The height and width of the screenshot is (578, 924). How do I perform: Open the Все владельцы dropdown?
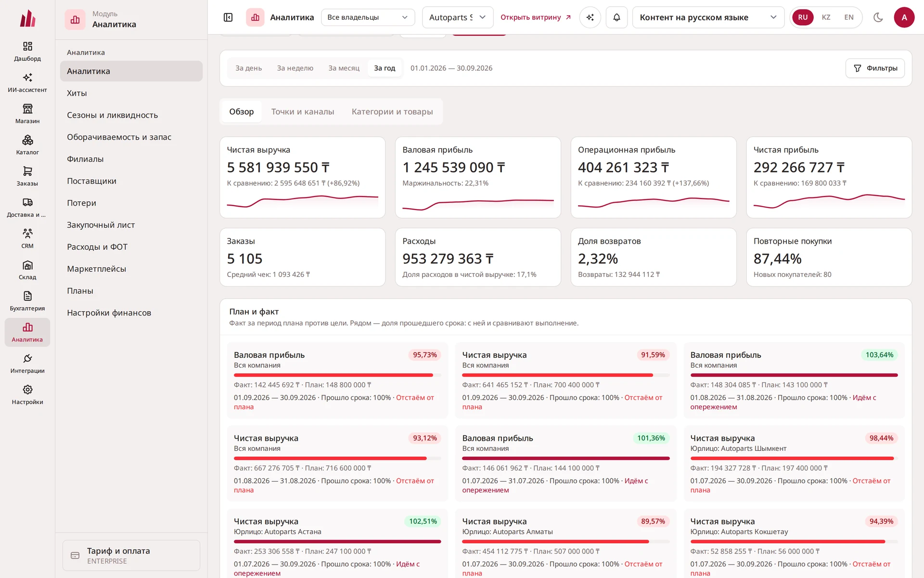368,17
